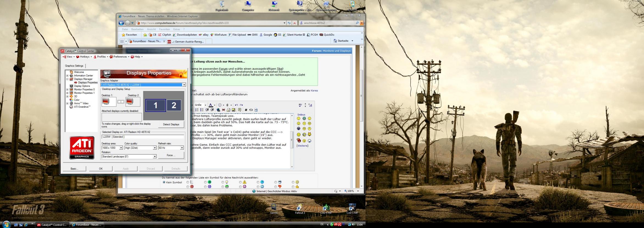Click the Windows Start orb
Viewport: 644px width, 228px height.
[6, 224]
